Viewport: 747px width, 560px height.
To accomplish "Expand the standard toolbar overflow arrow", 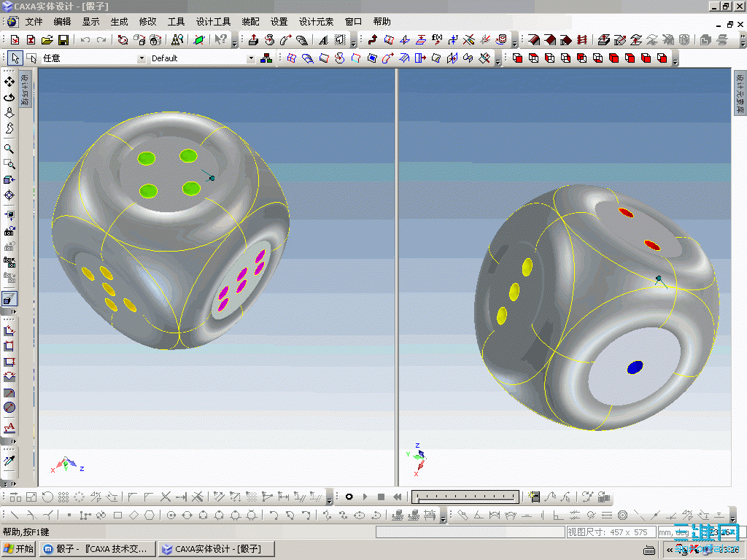I will pos(234,43).
